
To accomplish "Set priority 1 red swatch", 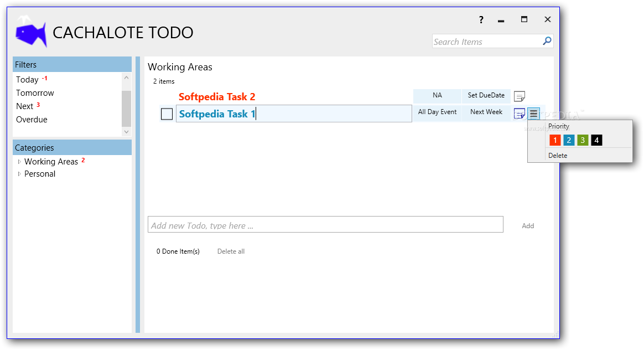I will pos(555,140).
